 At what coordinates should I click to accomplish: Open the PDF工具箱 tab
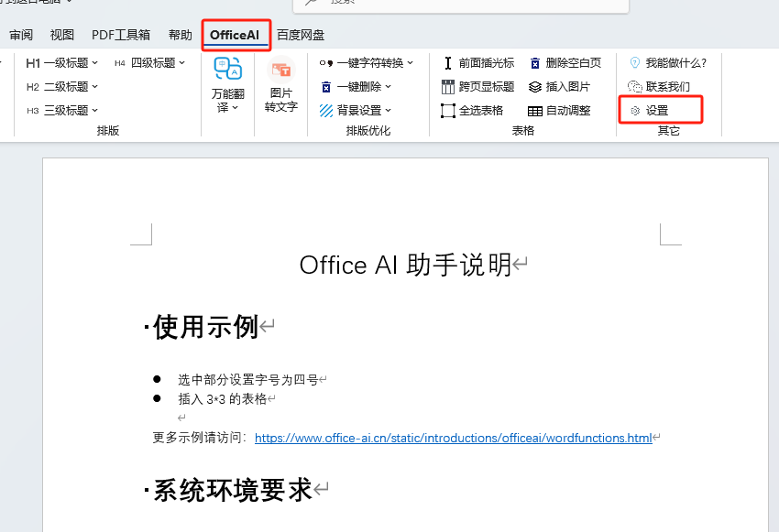tap(121, 35)
